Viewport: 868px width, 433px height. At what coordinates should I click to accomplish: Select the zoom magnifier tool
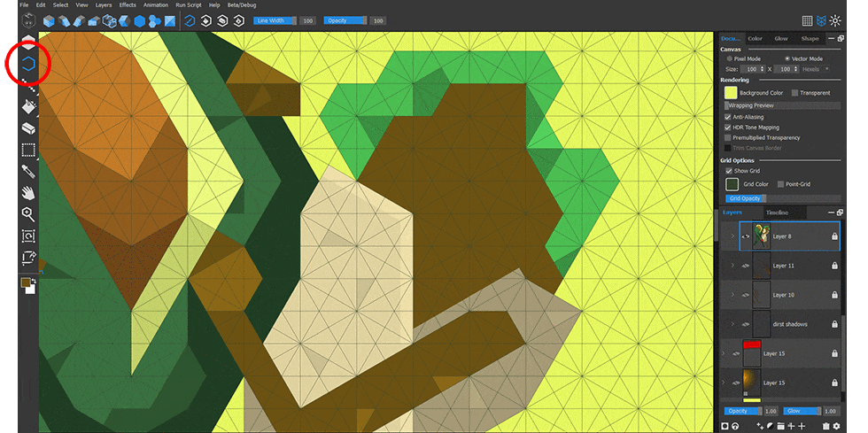(28, 213)
